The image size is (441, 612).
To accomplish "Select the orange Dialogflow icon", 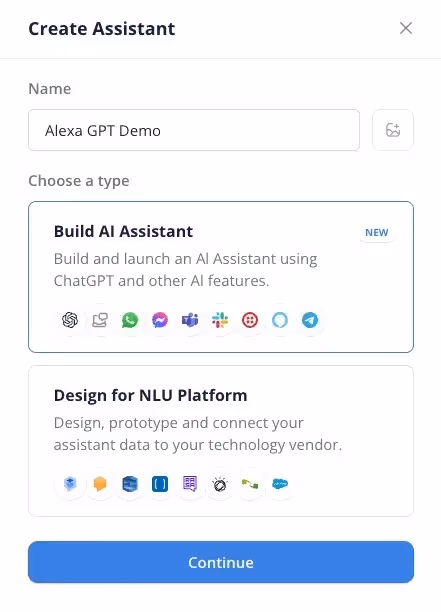I will point(100,484).
